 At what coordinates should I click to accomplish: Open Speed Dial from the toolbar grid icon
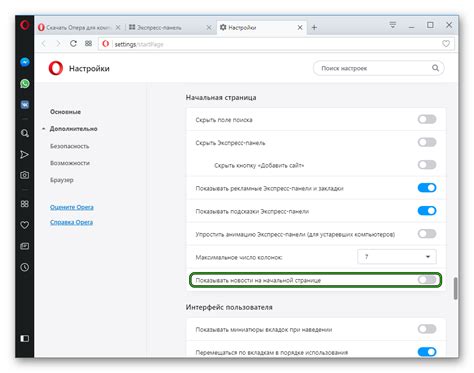(x=88, y=44)
